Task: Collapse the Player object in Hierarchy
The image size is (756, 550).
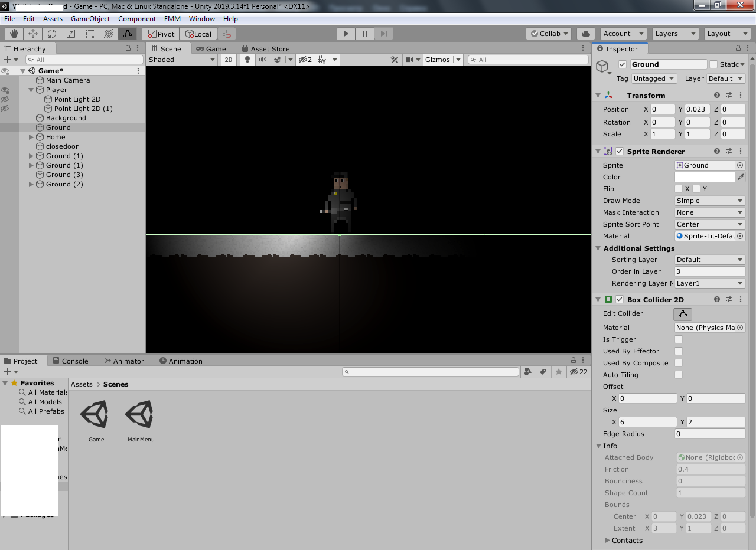Action: [x=32, y=90]
